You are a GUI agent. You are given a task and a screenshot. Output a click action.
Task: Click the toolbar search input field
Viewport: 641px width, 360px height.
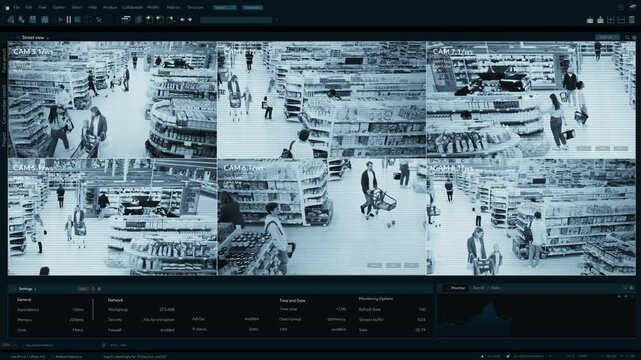pos(236,20)
